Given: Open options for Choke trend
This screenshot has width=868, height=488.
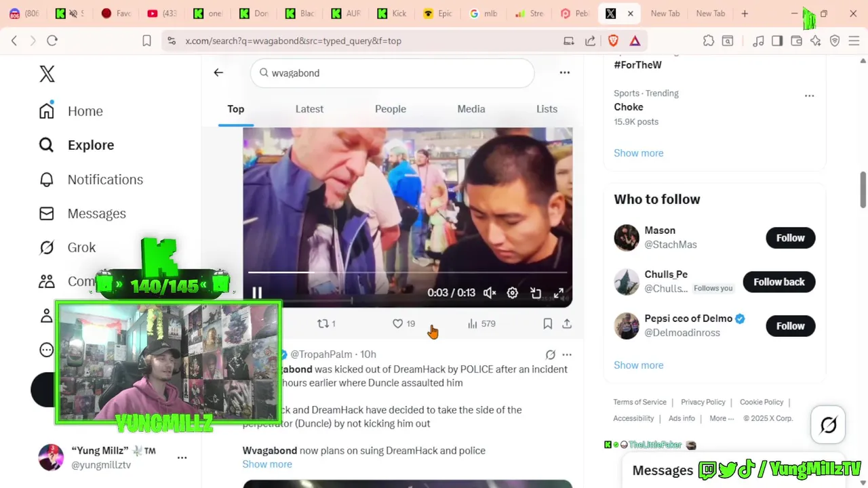Looking at the screenshot, I should click(809, 96).
